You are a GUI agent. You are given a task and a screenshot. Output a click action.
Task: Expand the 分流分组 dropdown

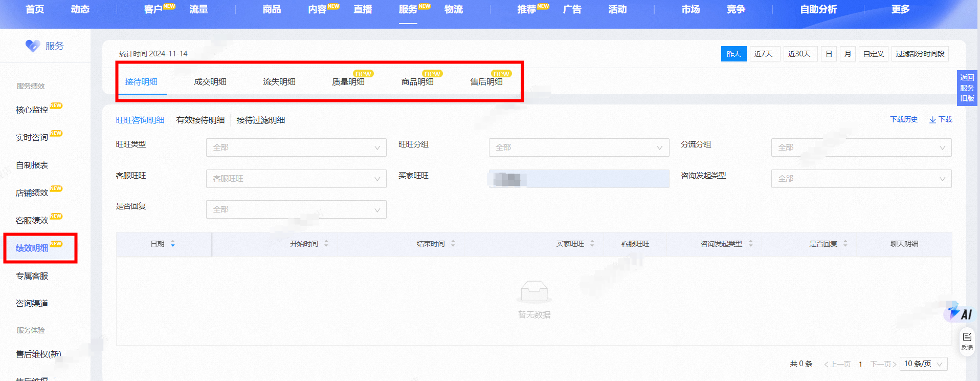pos(861,147)
